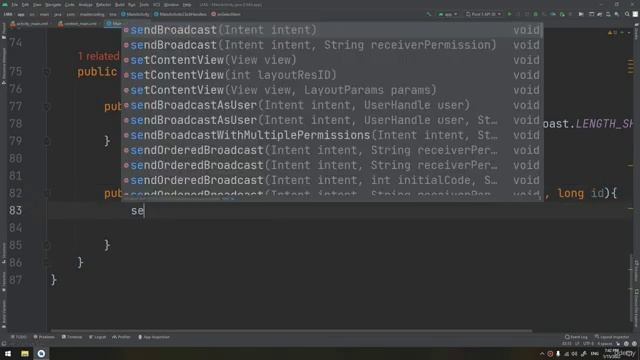Click the editor horizontal scrollbar

coord(292,331)
